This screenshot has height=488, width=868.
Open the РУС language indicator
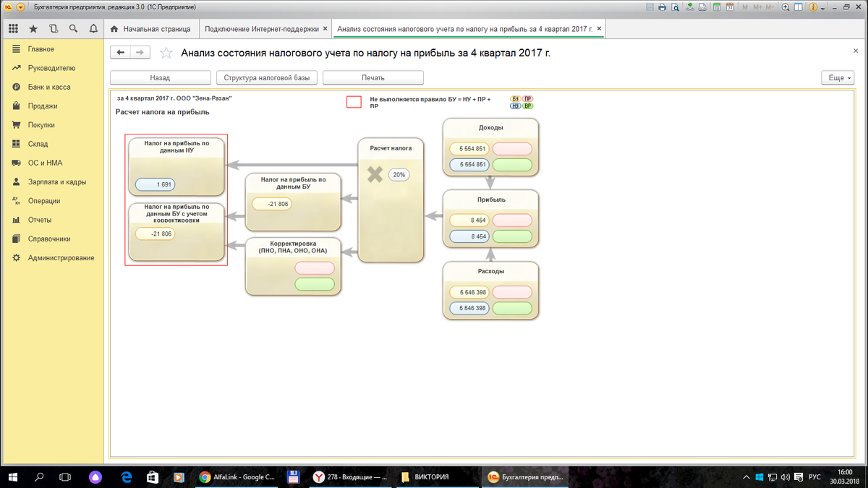(x=814, y=477)
